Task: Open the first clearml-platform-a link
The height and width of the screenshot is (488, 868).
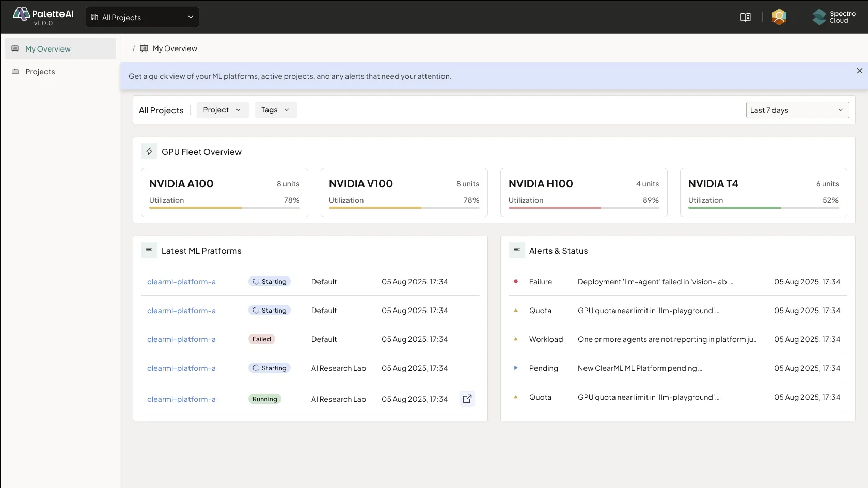Action: (x=181, y=282)
